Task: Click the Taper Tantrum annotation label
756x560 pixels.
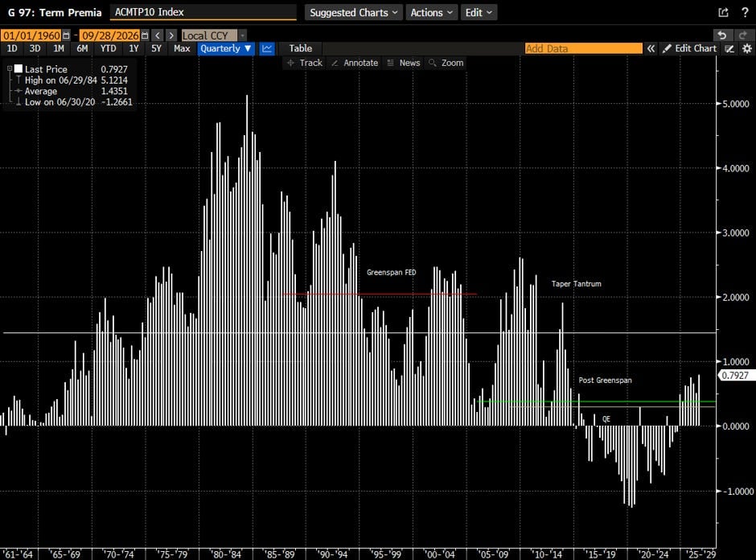Action: click(x=576, y=283)
